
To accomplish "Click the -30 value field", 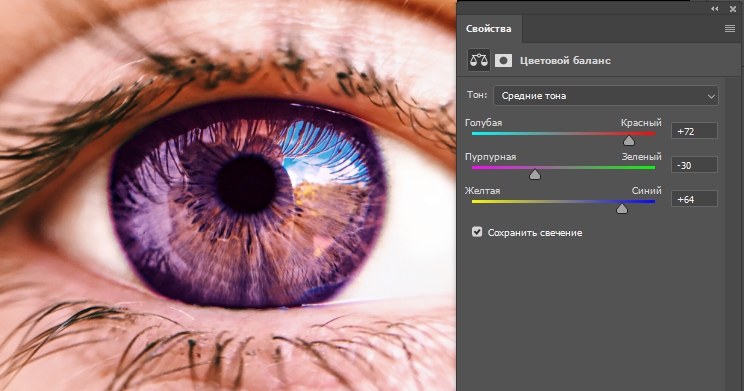I will (x=694, y=165).
